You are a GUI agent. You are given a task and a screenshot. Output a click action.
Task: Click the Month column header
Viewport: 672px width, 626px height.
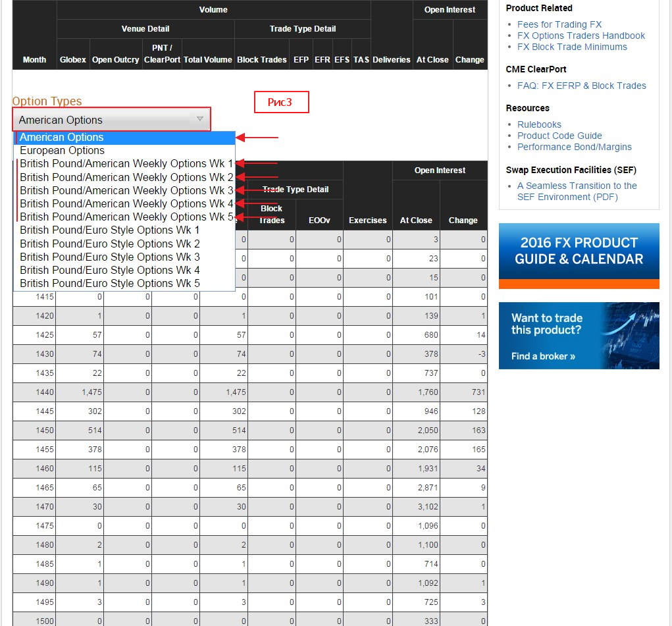(x=34, y=60)
